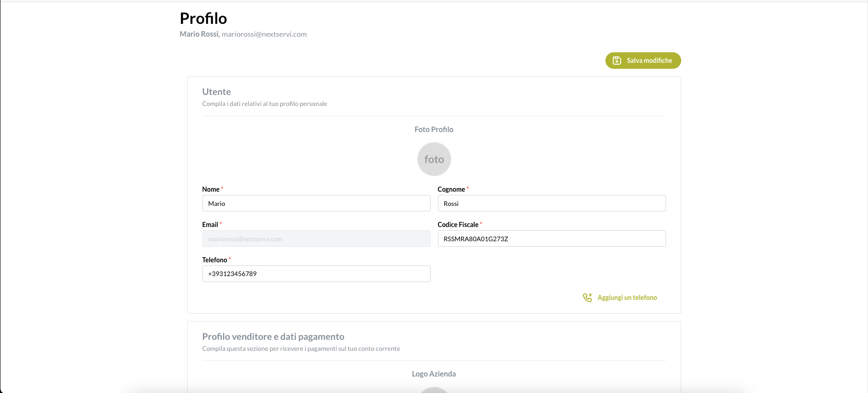
Task: Click the Profilo page title
Action: pos(203,18)
